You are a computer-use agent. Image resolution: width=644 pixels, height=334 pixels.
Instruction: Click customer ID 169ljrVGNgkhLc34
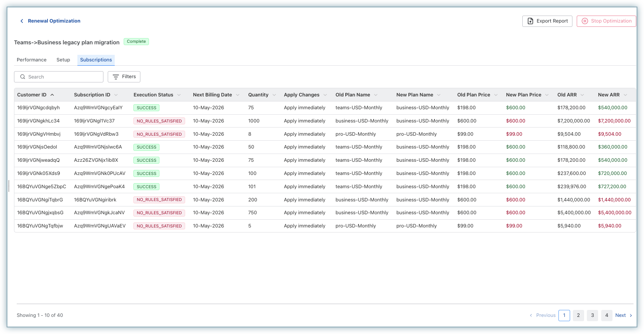(38, 121)
